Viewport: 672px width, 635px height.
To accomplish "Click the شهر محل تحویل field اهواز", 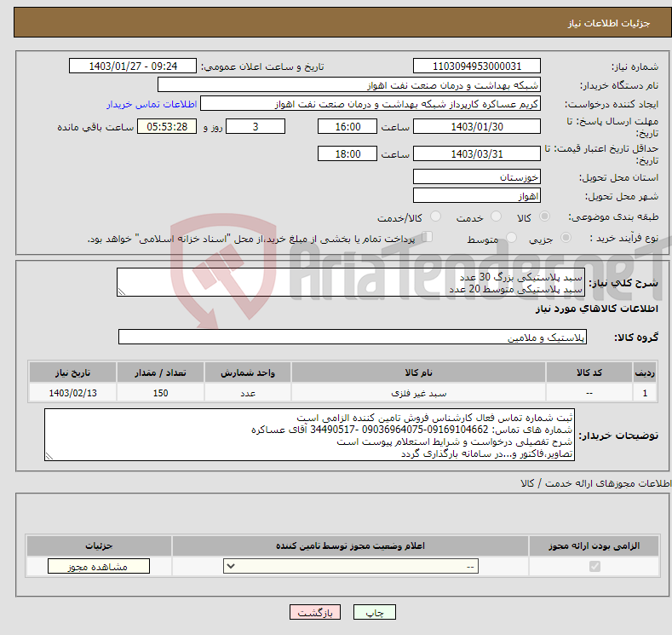I will click(x=477, y=195).
